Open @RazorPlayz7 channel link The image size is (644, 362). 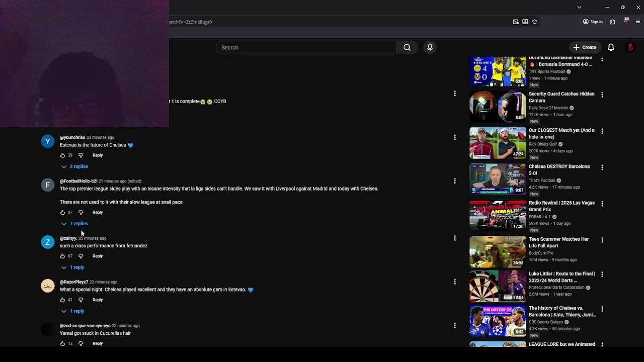pos(74,282)
